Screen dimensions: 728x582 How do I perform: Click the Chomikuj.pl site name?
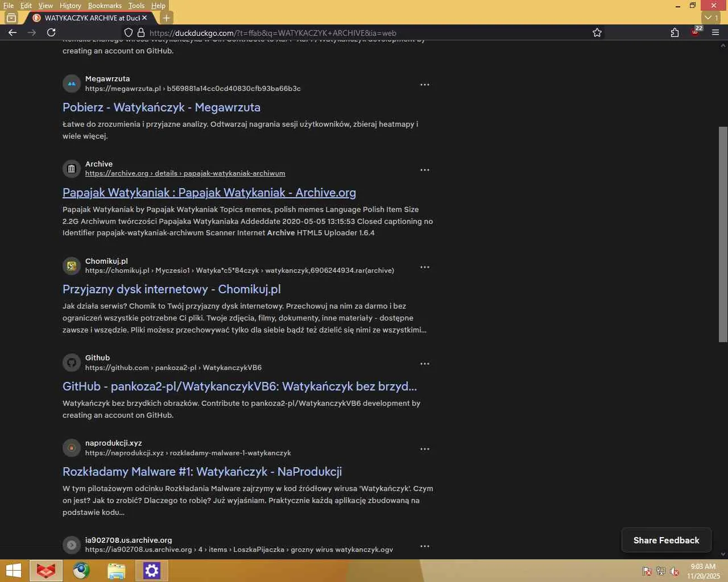[x=106, y=261]
